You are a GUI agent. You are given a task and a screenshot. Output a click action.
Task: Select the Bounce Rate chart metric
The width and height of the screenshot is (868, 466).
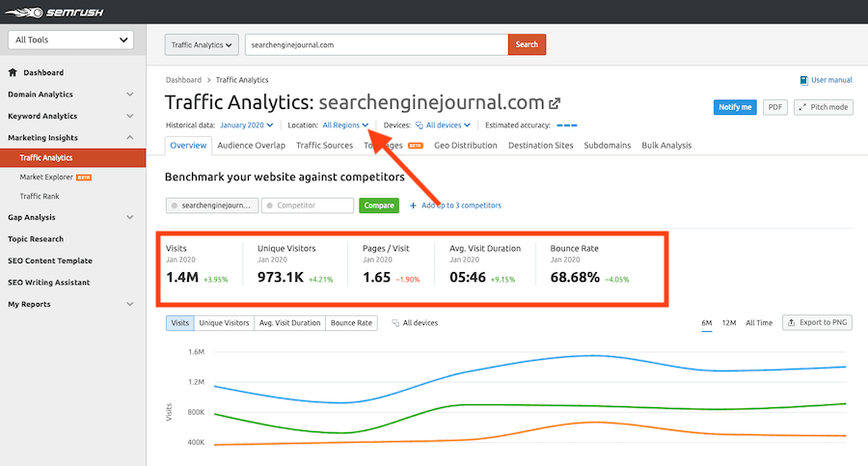pos(351,323)
